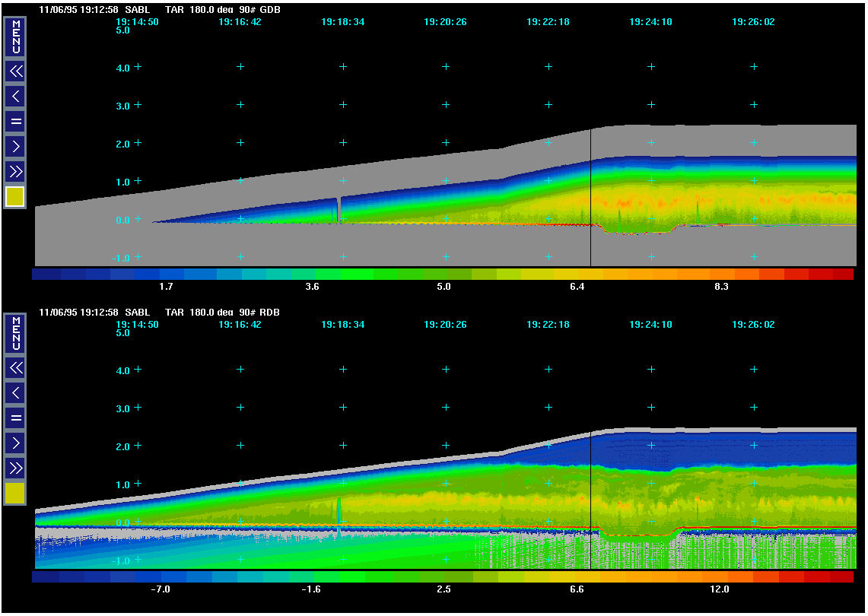
Task: Click the yellow square in bottom panel
Action: click(x=15, y=494)
